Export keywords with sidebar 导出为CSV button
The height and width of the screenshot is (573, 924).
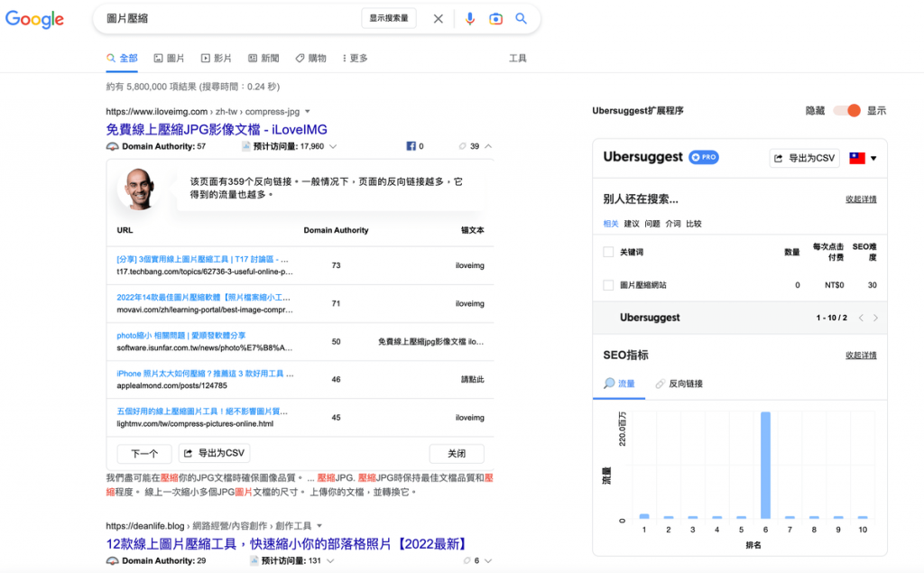point(804,158)
